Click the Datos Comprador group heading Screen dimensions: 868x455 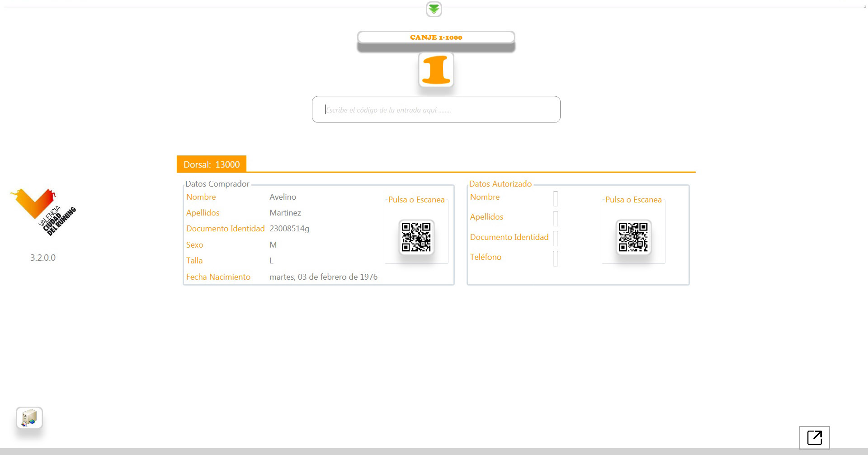(217, 184)
